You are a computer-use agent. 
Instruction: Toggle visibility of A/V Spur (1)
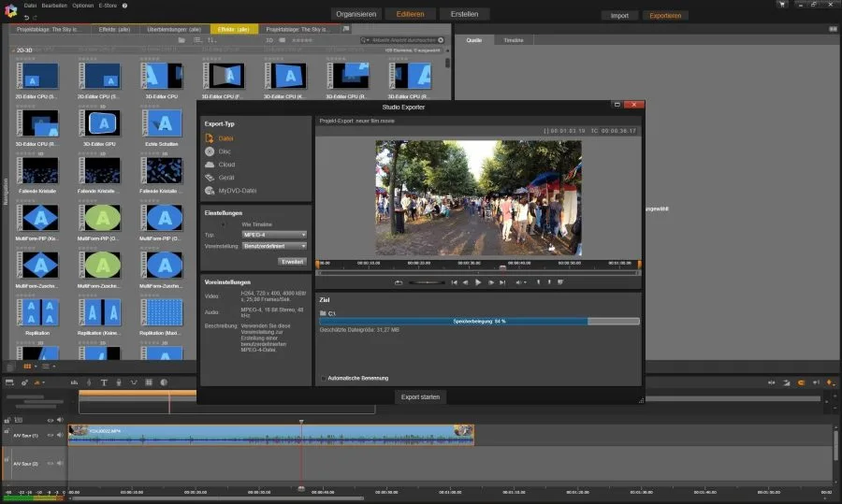click(51, 436)
